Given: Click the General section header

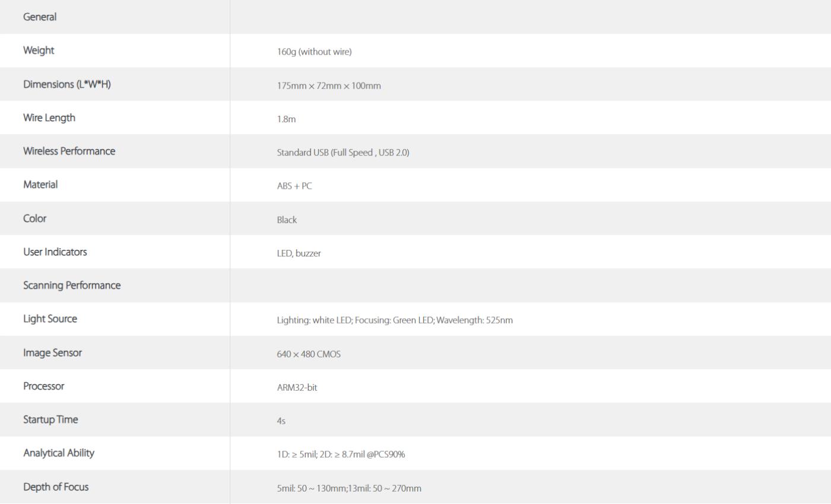Looking at the screenshot, I should [40, 17].
